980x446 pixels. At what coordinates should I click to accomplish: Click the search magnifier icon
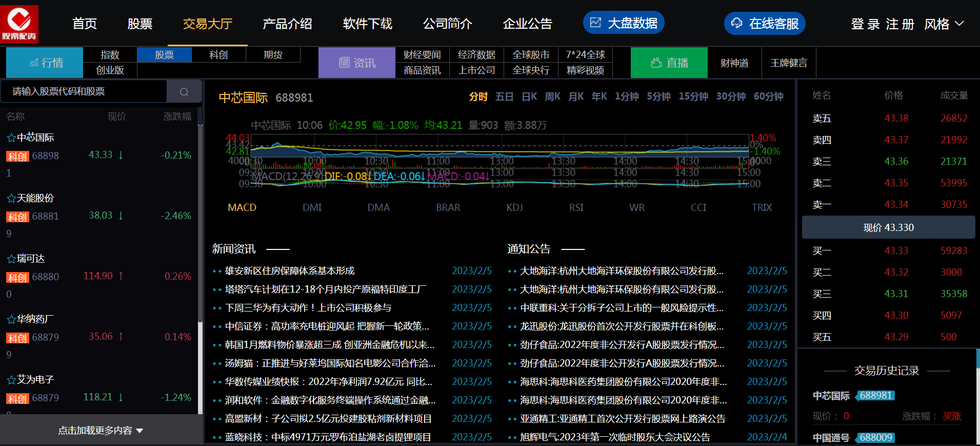[184, 92]
